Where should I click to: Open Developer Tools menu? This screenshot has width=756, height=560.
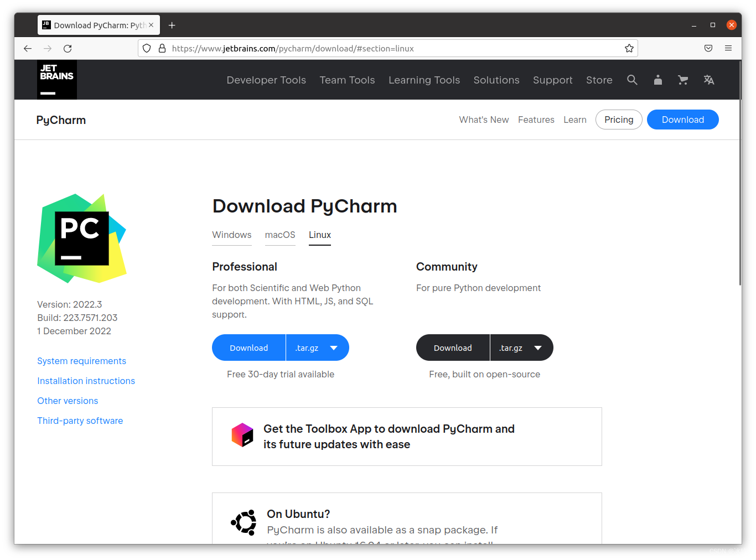tap(266, 80)
